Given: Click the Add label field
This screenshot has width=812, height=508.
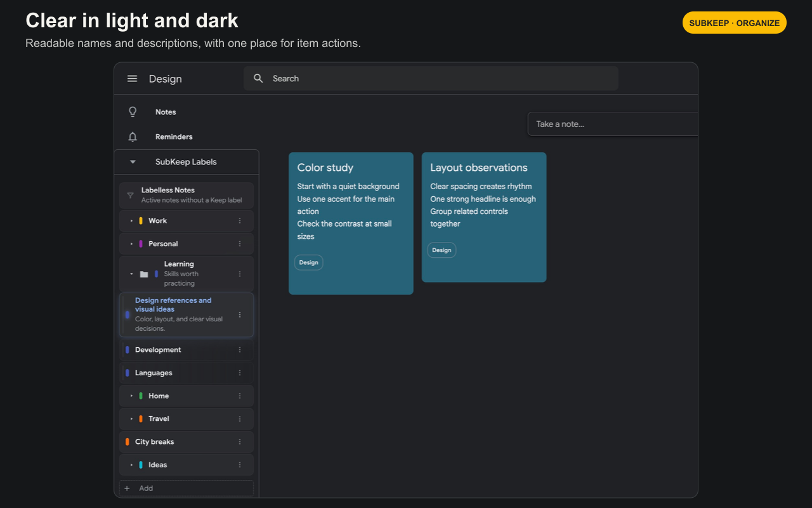Looking at the screenshot, I should (187, 488).
